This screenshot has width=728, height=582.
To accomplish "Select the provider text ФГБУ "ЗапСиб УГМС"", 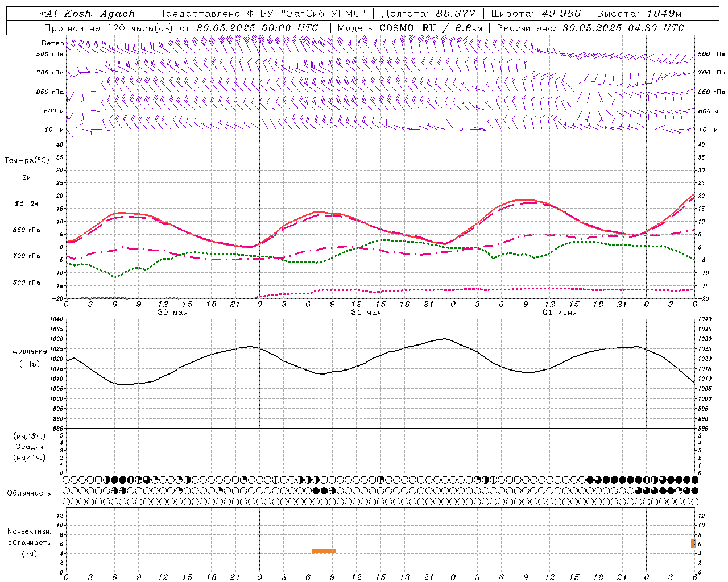I will (x=307, y=14).
